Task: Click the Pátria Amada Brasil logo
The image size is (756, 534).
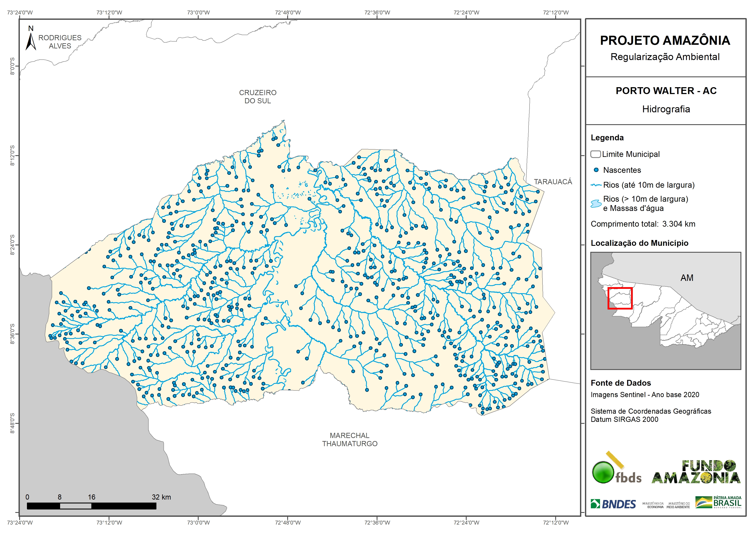Action: tap(718, 502)
